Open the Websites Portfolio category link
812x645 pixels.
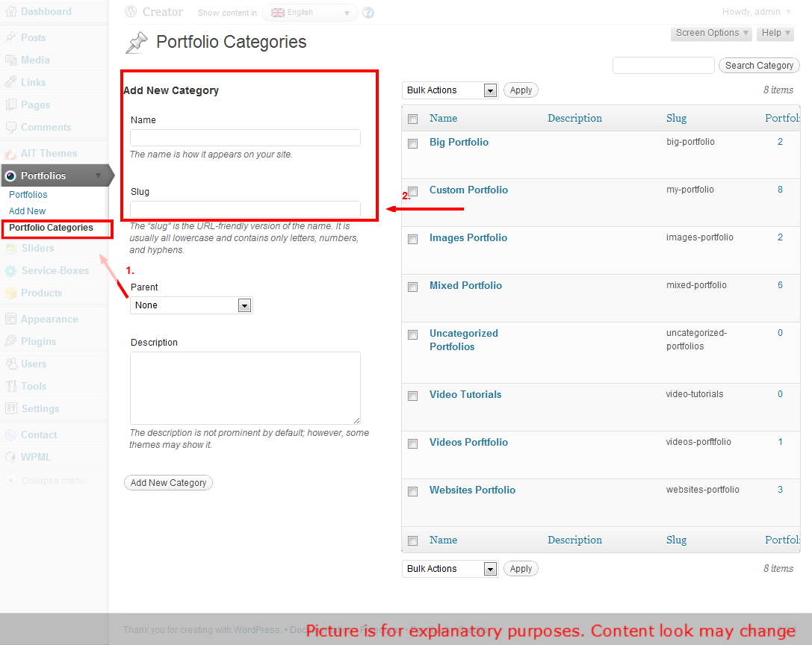pos(472,490)
